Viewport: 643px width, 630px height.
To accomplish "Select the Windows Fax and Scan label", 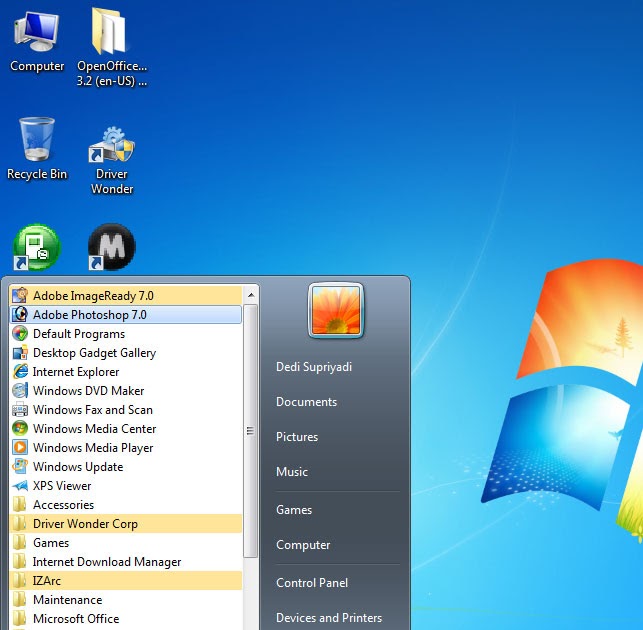I will pos(93,410).
